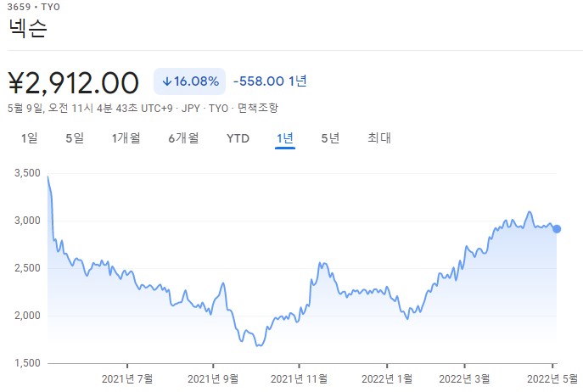Switch to the 1개월 range tab
This screenshot has width=583, height=392.
pyautogui.click(x=126, y=138)
